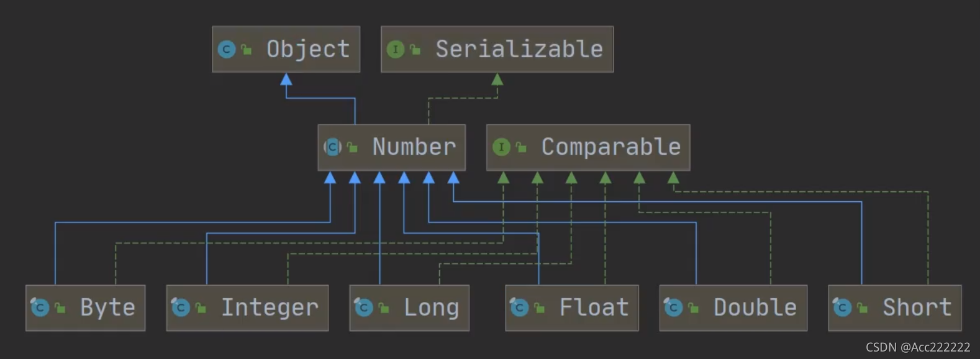980x359 pixels.
Task: Click the abstract class icon on Number
Action: pyautogui.click(x=333, y=147)
